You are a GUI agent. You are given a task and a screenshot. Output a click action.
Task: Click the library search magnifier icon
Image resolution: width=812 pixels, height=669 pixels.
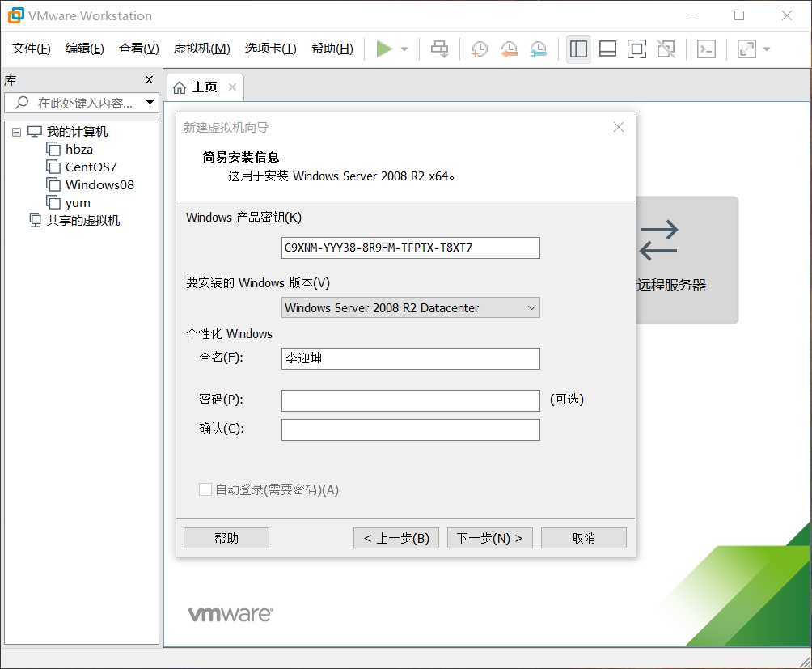pos(22,102)
